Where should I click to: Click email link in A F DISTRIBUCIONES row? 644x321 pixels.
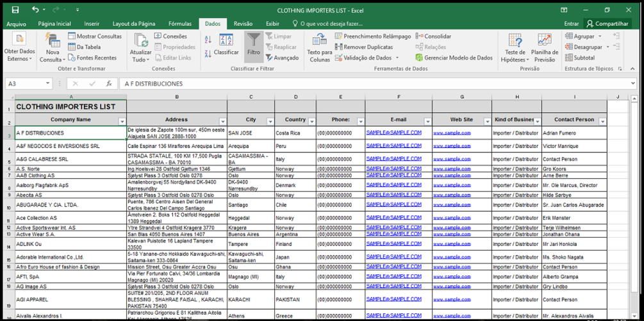pyautogui.click(x=394, y=133)
